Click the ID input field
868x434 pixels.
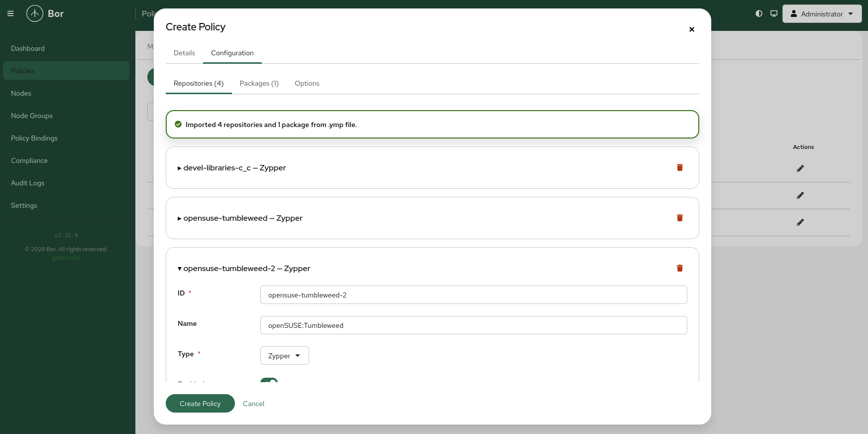click(474, 295)
